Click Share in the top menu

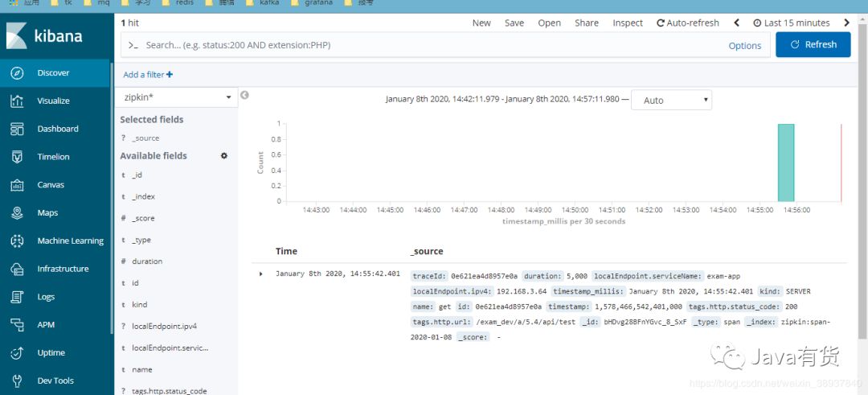pyautogui.click(x=586, y=23)
